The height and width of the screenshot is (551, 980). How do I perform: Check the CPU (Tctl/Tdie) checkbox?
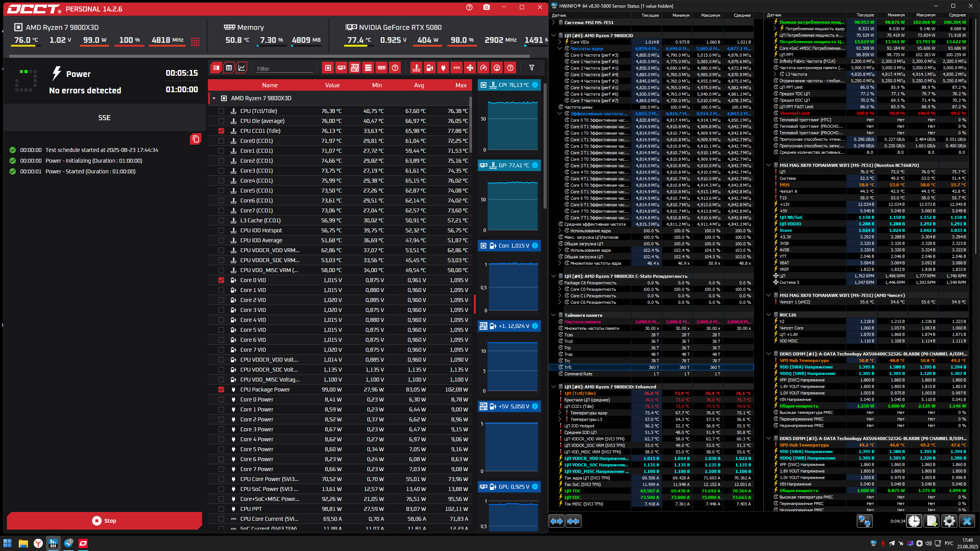point(221,111)
